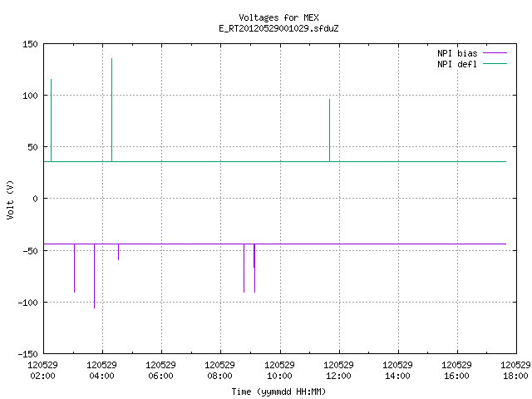Image resolution: width=532 pixels, height=399 pixels.
Task: Click the y-axis tick label -50
Action: pos(30,251)
